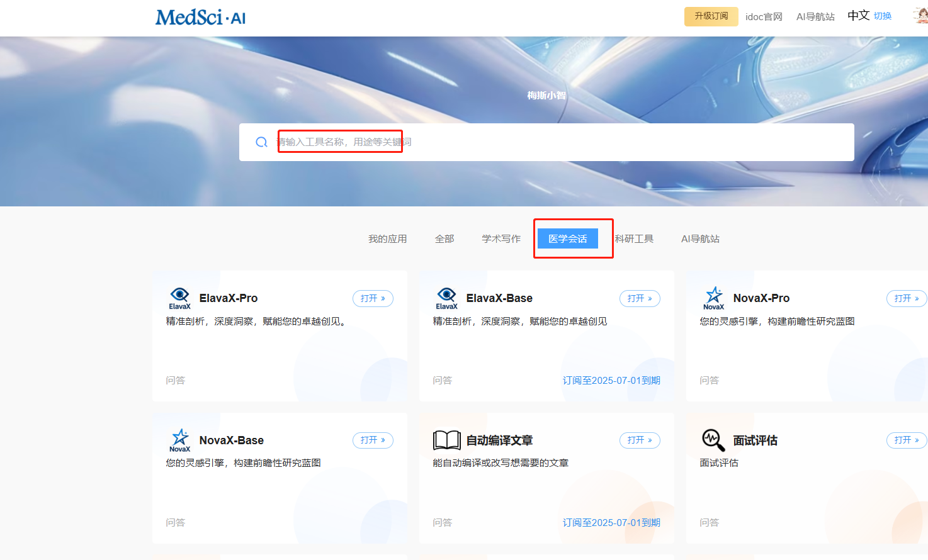The image size is (928, 560).
Task: Click the NovaX-Base card title
Action: [x=232, y=440]
